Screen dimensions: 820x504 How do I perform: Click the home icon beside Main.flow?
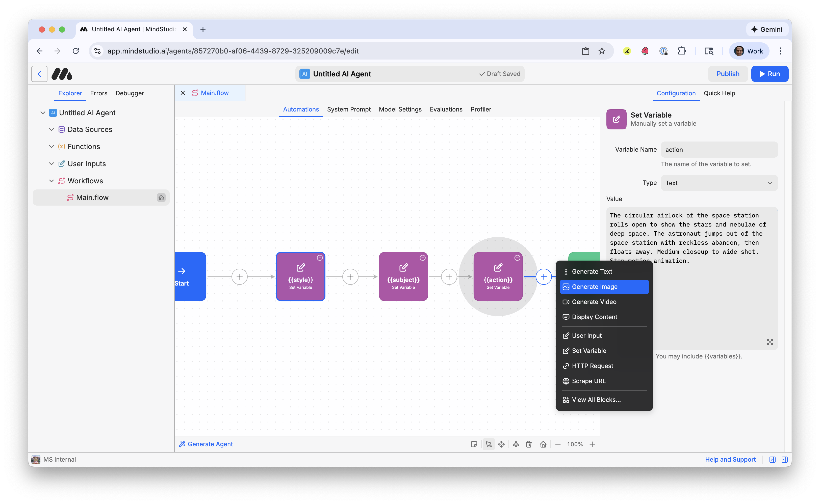162,197
